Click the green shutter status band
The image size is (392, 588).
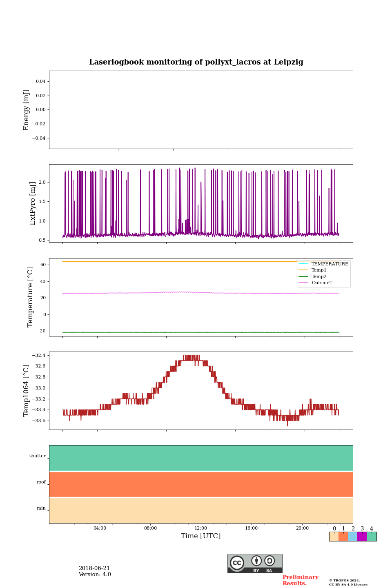[201, 458]
